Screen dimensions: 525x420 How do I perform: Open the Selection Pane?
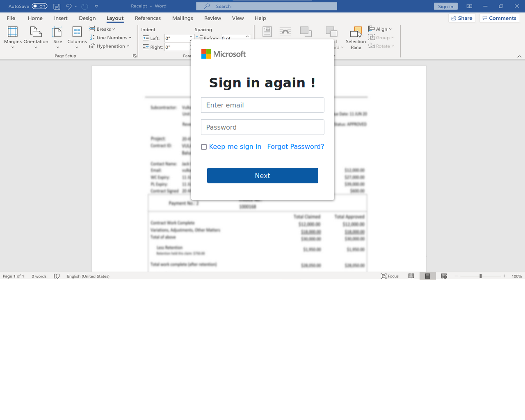356,38
